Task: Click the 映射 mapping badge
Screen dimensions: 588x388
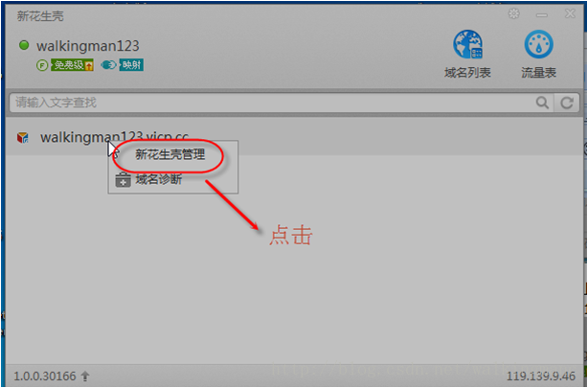Action: [131, 65]
